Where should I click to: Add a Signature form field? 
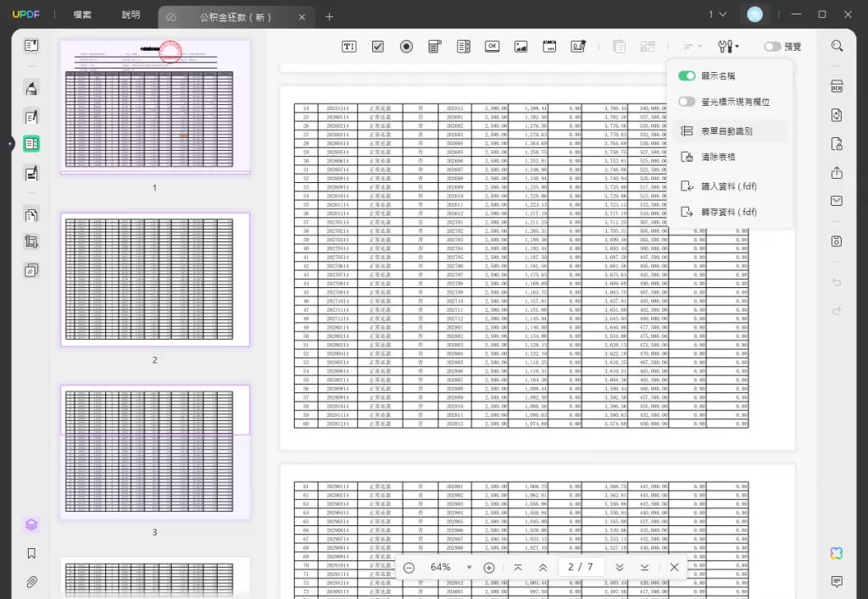coord(578,47)
